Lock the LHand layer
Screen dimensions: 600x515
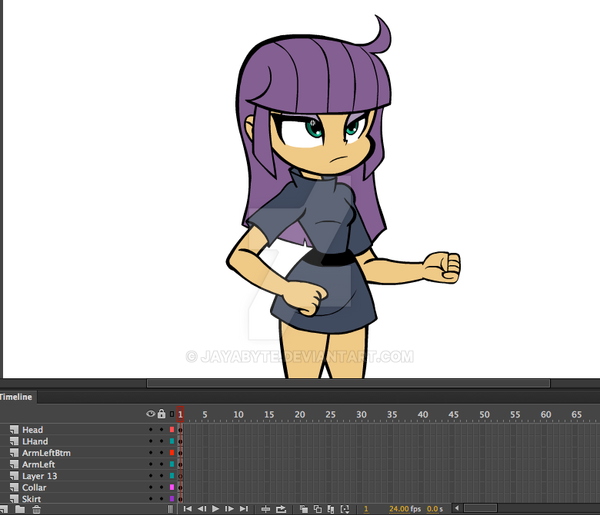(161, 441)
